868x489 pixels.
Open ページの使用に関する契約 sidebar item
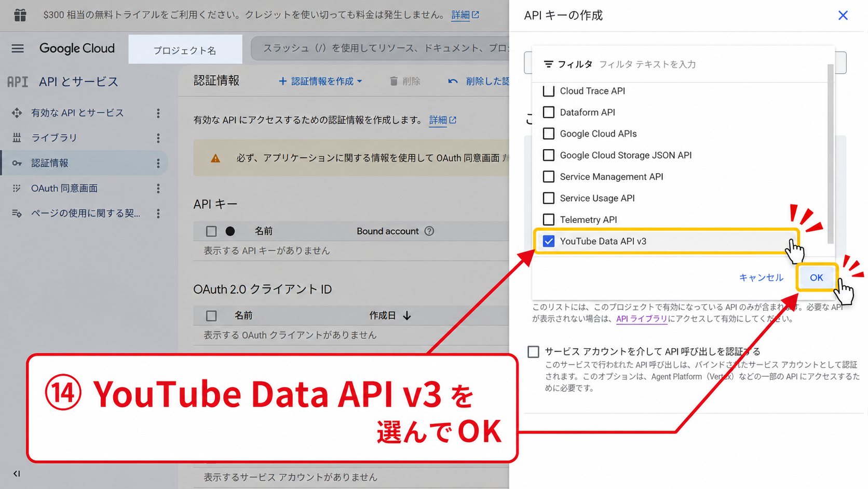(x=86, y=213)
